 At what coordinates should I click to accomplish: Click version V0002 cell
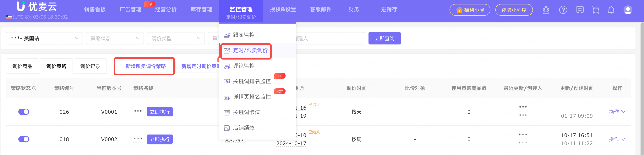[109, 139]
